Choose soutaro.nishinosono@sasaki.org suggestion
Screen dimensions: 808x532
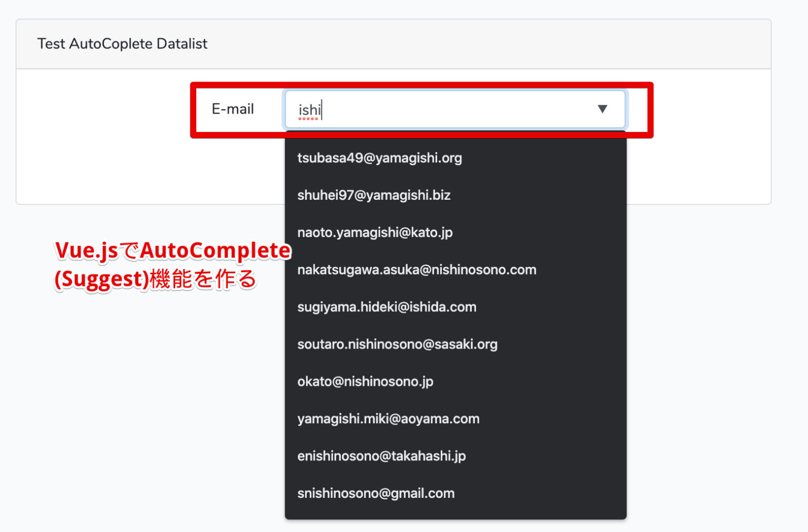pyautogui.click(x=397, y=344)
